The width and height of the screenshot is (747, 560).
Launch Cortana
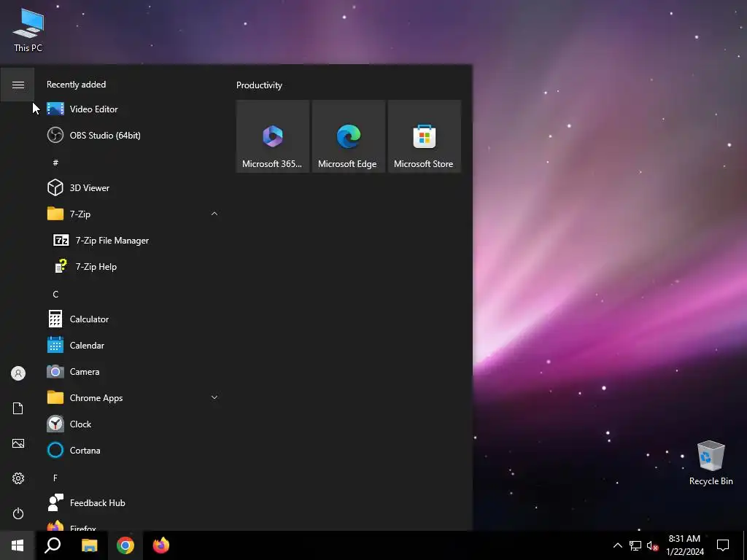click(x=133, y=450)
